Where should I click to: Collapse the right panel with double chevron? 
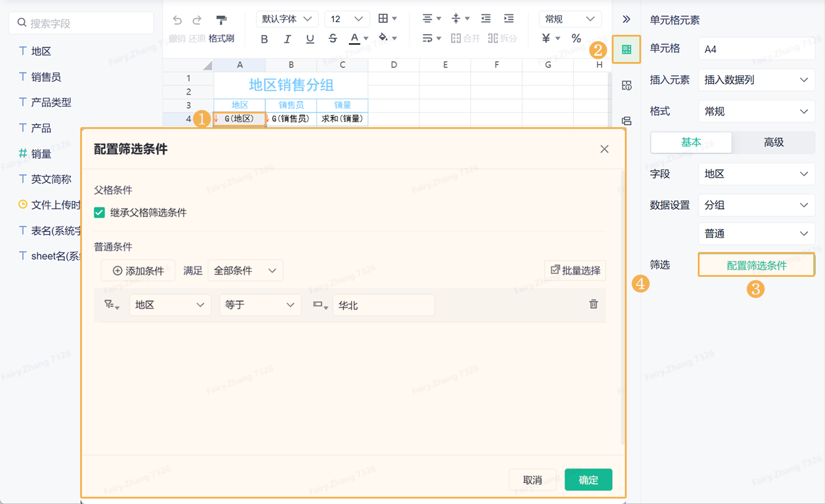(626, 19)
